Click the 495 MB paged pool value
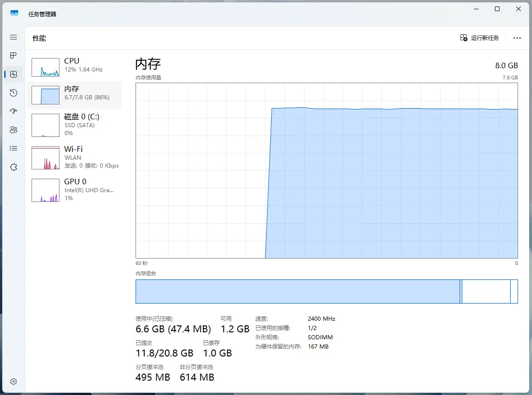Screen dimensions: 532x395 click(x=153, y=377)
